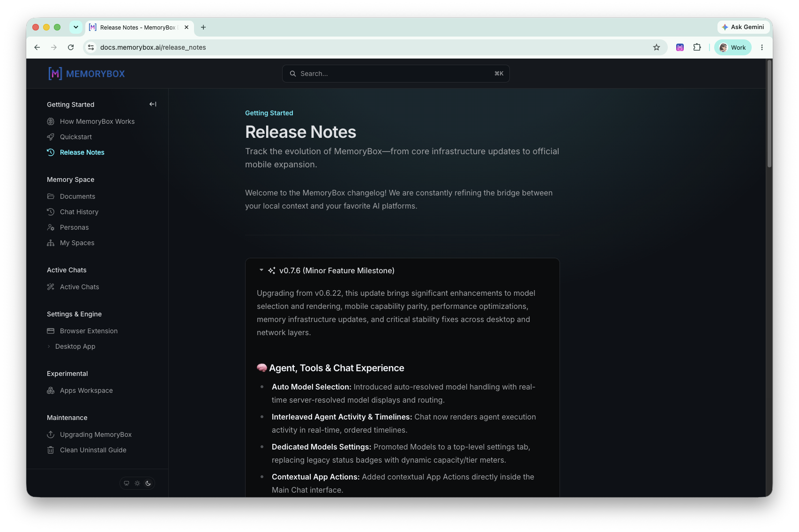This screenshot has height=532, width=799.
Task: Click the My Spaces network icon
Action: tap(51, 243)
